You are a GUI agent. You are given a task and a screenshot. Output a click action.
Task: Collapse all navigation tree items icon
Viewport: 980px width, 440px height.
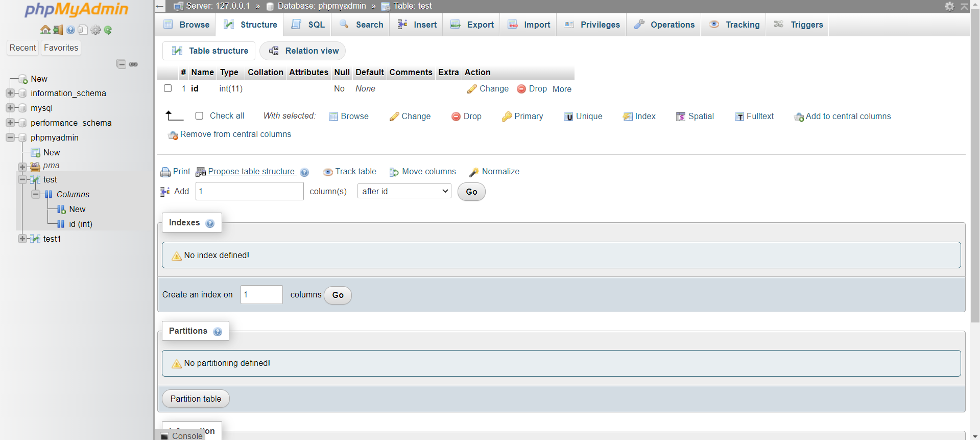tap(121, 64)
